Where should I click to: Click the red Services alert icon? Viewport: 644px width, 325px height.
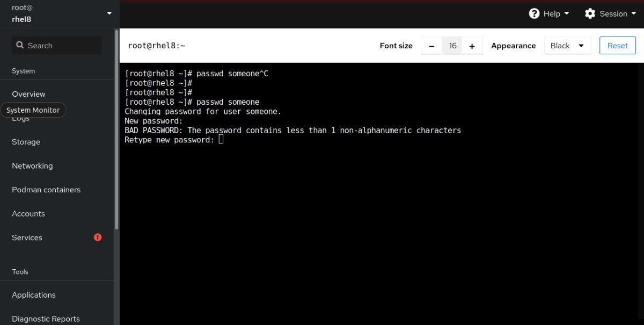pos(98,237)
